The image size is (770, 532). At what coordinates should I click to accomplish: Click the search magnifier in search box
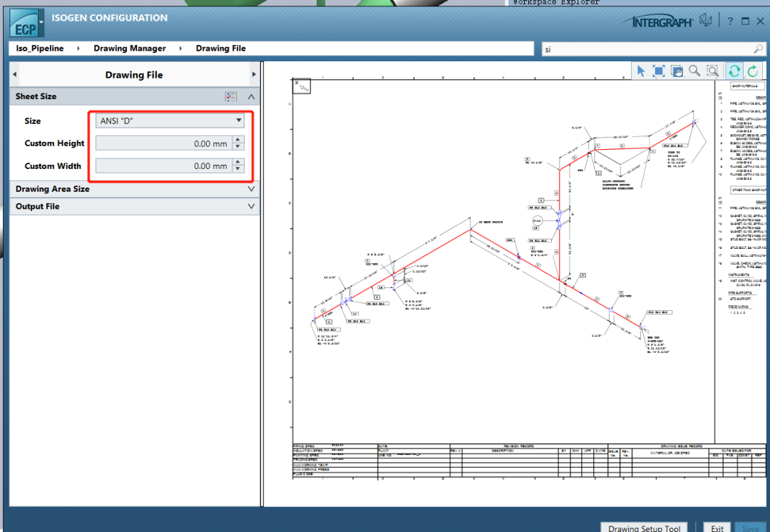click(x=758, y=48)
